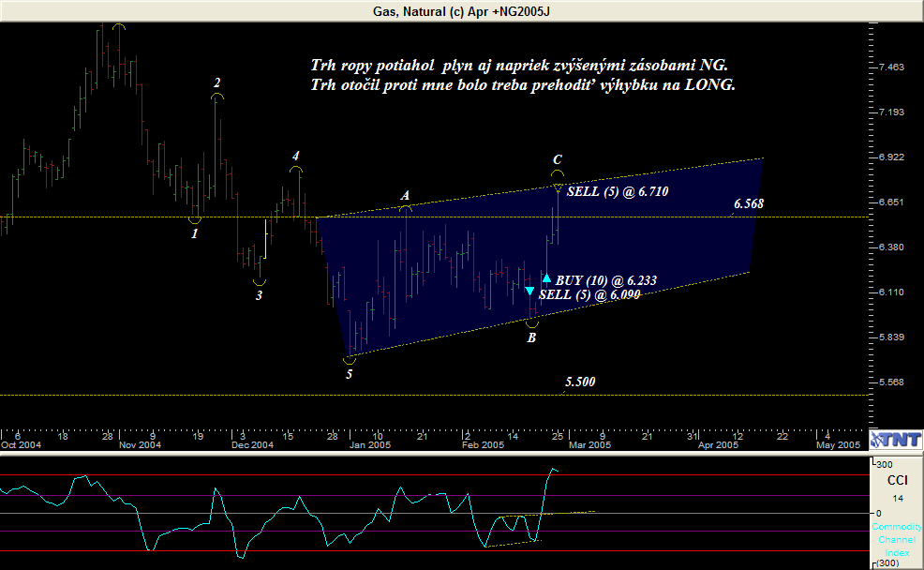Select wave label 5
Image resolution: width=924 pixels, height=570 pixels.
(x=349, y=374)
